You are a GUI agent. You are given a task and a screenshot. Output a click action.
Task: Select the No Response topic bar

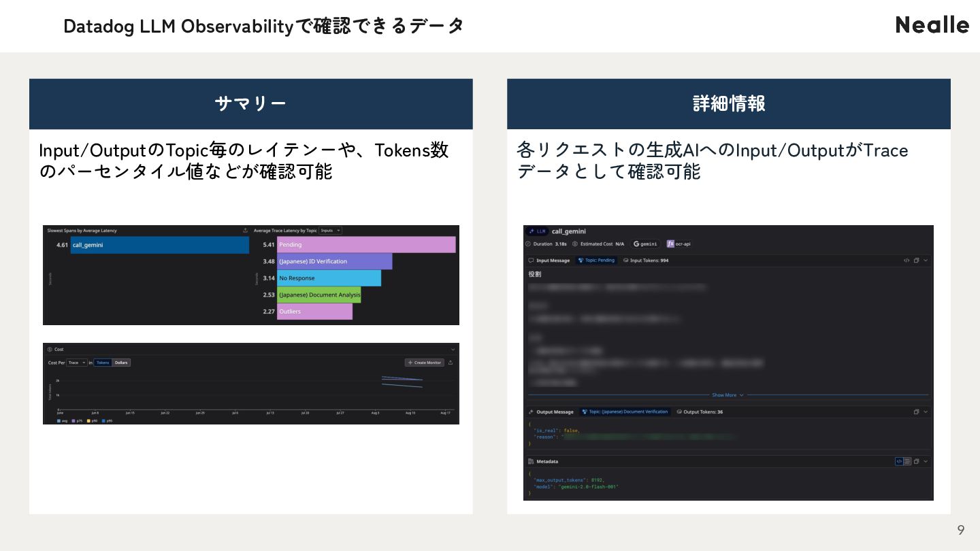click(329, 278)
